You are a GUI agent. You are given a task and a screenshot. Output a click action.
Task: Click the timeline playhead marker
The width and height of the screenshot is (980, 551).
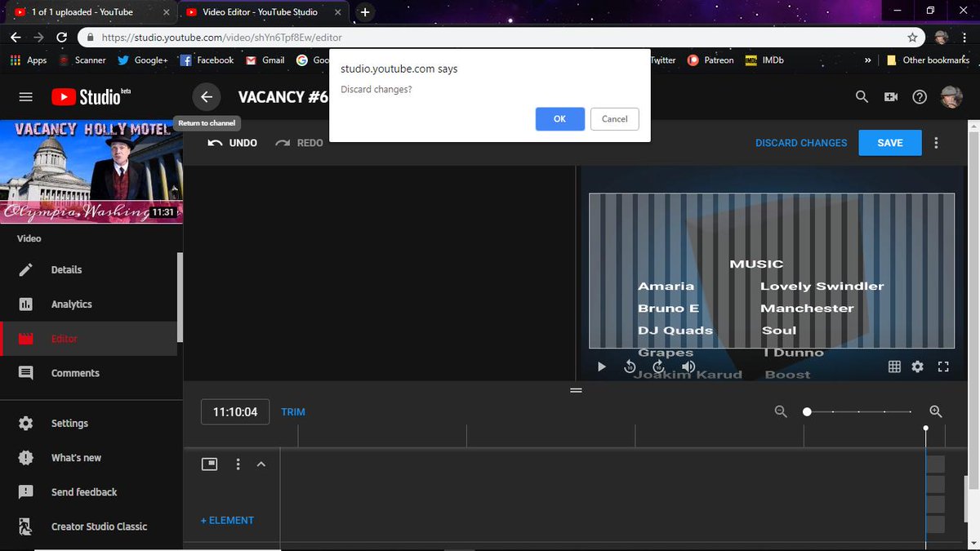pyautogui.click(x=925, y=429)
